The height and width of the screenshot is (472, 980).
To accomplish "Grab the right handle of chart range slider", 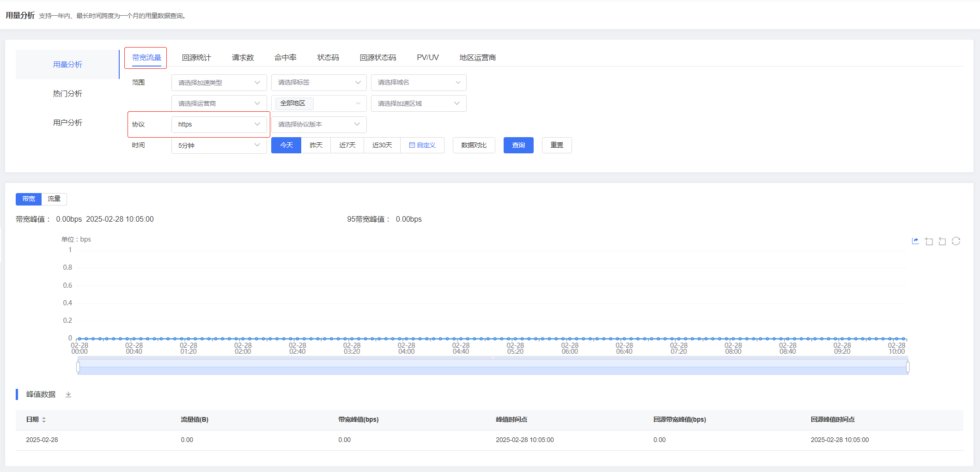I will pyautogui.click(x=908, y=367).
